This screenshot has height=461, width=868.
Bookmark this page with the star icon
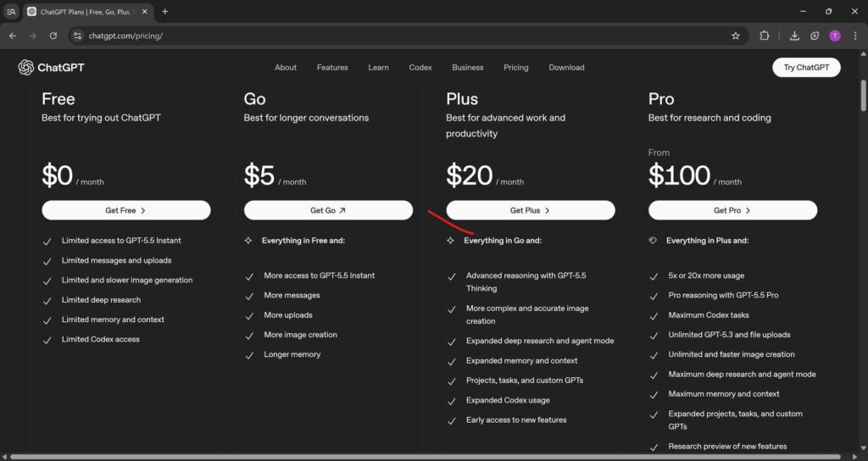pos(735,36)
